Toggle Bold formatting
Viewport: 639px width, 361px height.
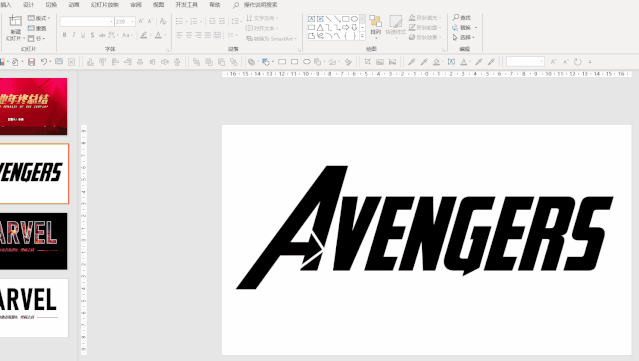[64, 35]
